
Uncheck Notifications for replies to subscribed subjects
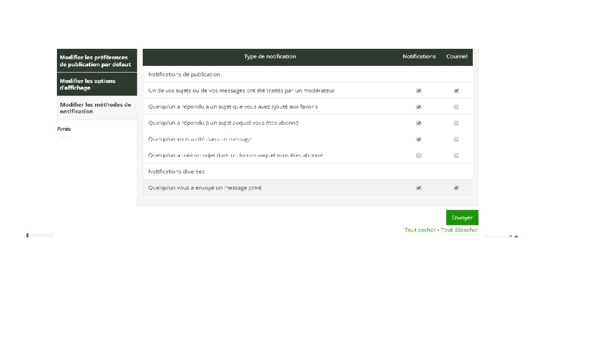419,123
